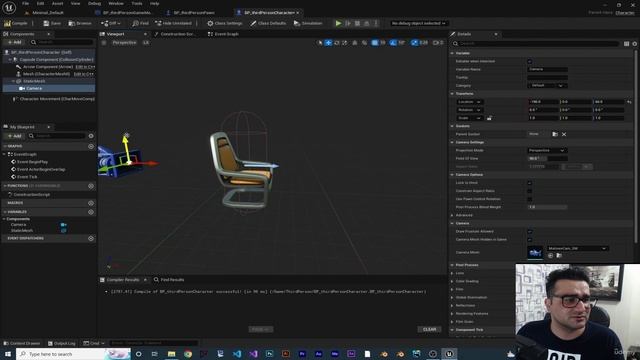Click the Lit view mode button

point(146,42)
